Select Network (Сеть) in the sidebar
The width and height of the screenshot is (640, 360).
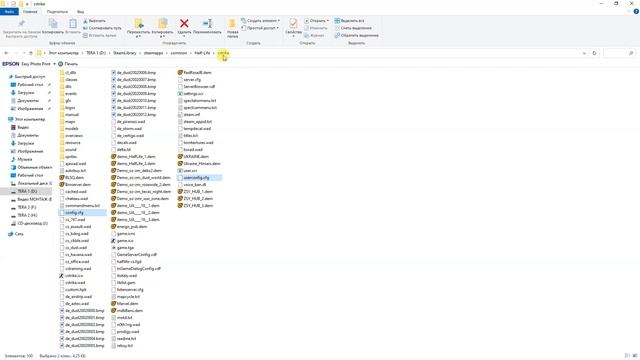click(x=19, y=234)
